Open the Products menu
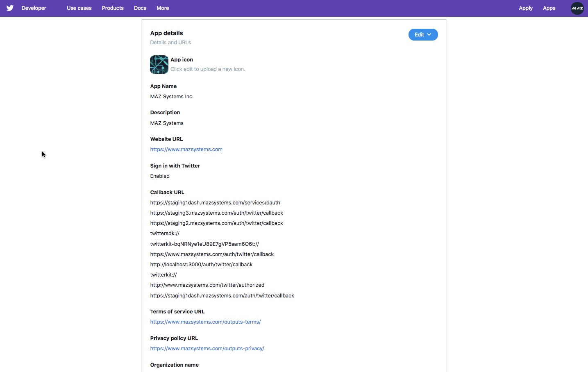 pos(113,8)
